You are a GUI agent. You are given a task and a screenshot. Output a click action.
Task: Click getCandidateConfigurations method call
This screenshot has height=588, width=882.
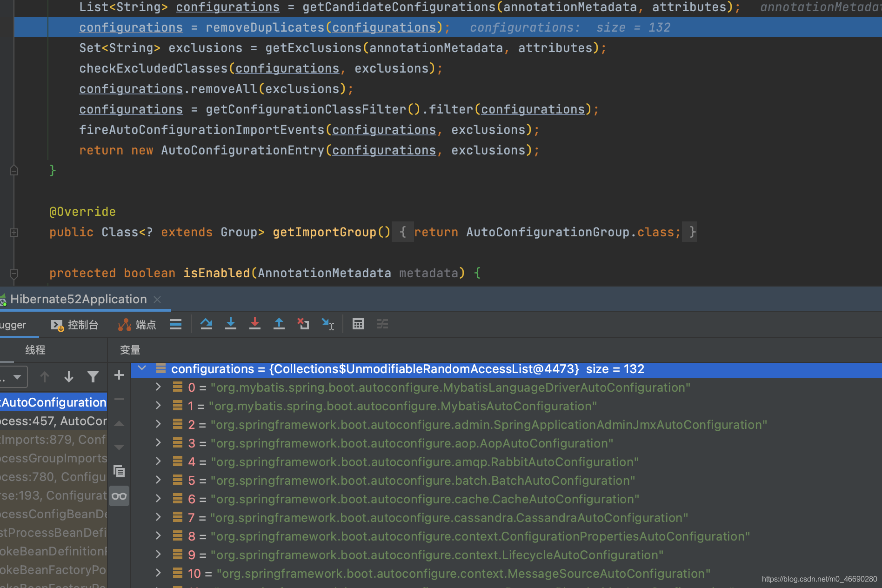coord(399,7)
